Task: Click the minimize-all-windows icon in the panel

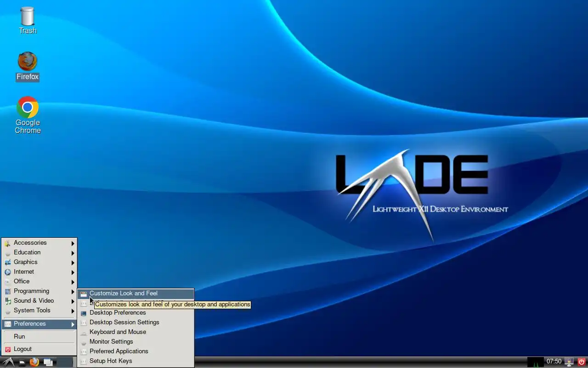Action: pos(48,362)
